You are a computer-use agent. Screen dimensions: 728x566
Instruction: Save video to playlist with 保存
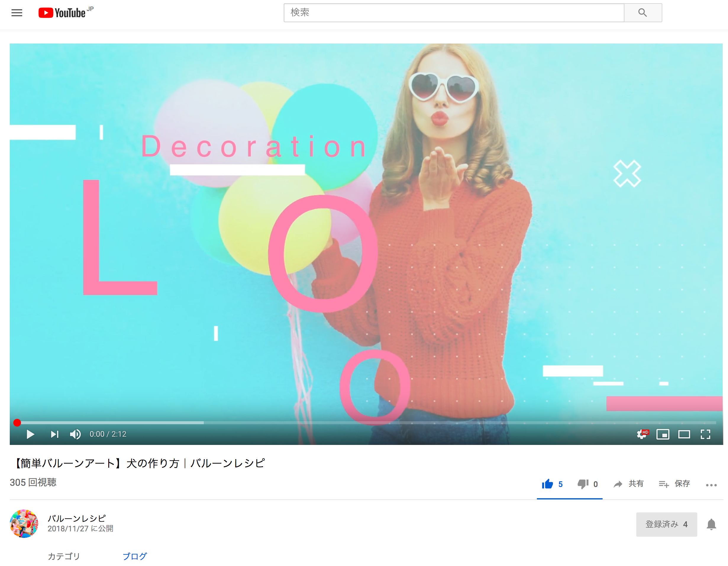click(674, 484)
